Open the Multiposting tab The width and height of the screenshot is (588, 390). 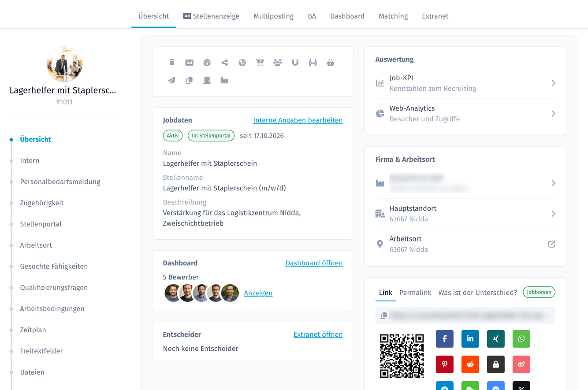(273, 16)
